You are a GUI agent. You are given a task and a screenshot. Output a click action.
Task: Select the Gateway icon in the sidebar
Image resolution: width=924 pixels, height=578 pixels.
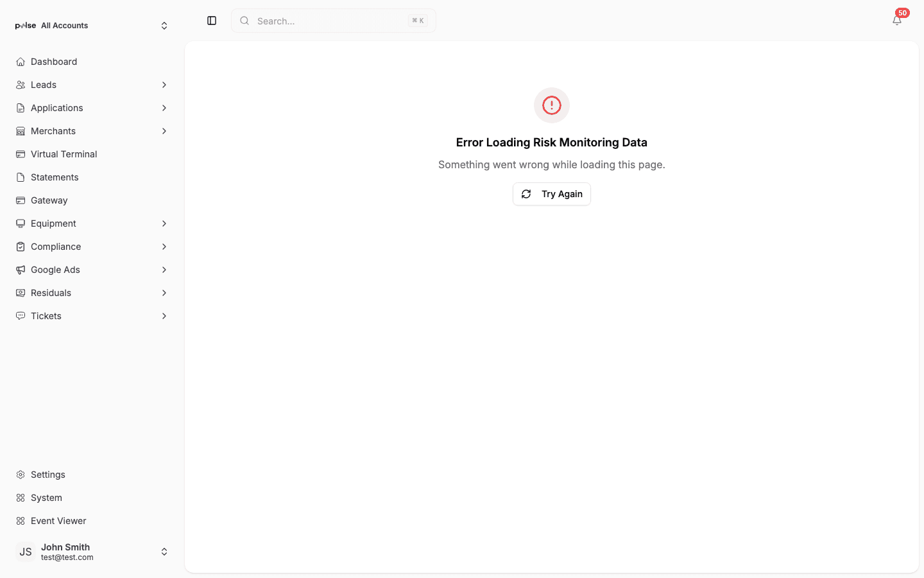(x=21, y=200)
